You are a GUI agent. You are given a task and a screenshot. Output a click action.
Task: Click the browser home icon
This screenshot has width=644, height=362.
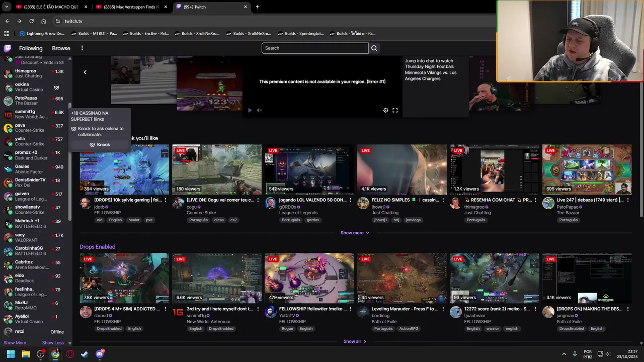click(43, 21)
